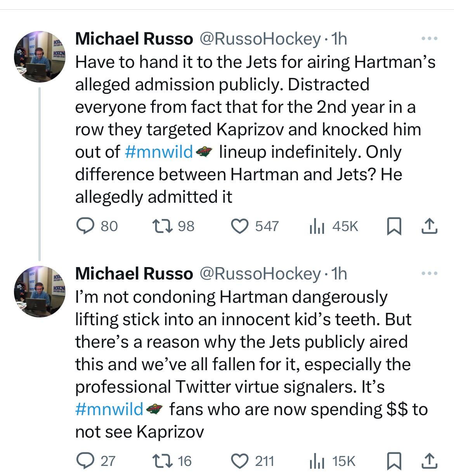Like the first tweet with 547 likes
The width and height of the screenshot is (454, 476).
pyautogui.click(x=239, y=226)
